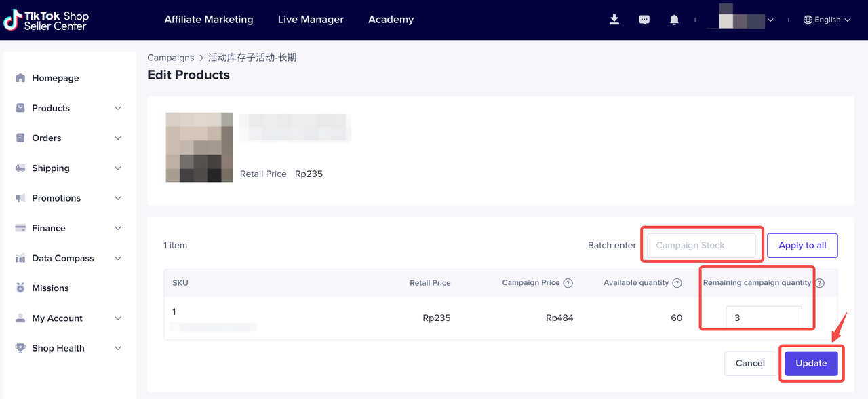The image size is (868, 399).
Task: Expand the Orders sidebar section
Action: pyautogui.click(x=68, y=138)
